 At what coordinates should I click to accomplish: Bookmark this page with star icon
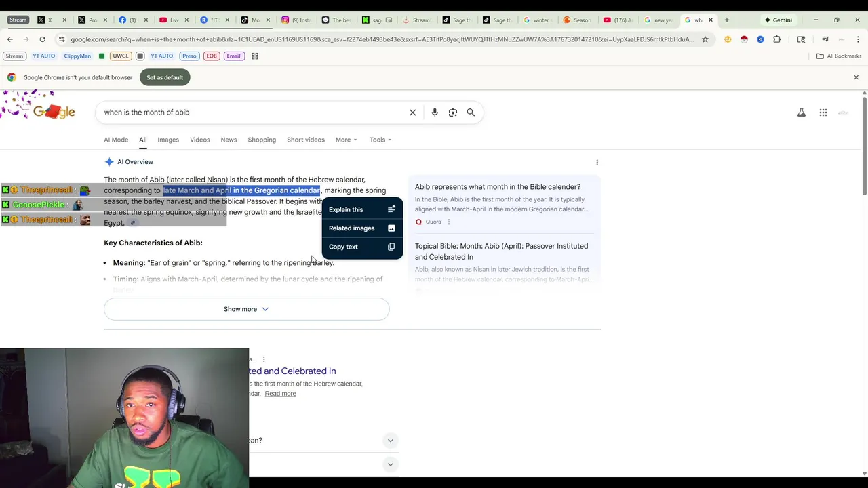pyautogui.click(x=705, y=39)
